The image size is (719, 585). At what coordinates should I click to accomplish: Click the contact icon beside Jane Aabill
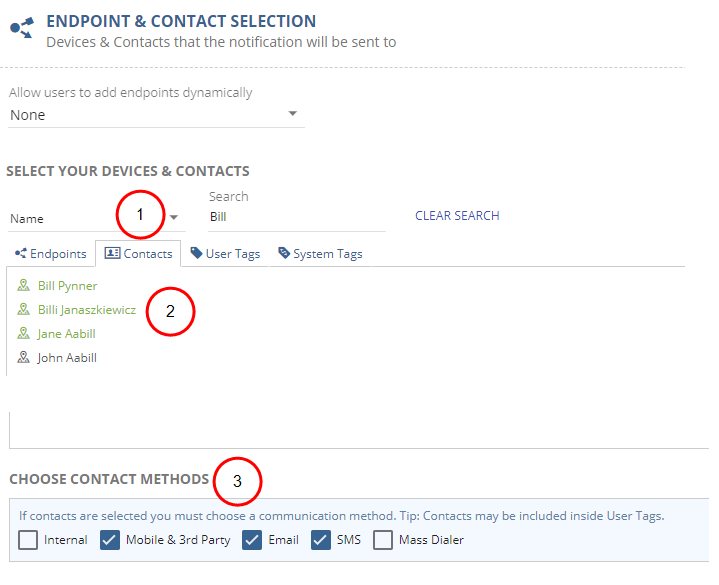coord(24,334)
